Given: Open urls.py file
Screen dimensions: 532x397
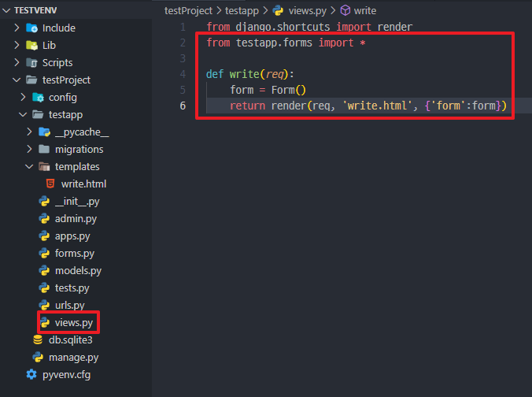Looking at the screenshot, I should [69, 305].
